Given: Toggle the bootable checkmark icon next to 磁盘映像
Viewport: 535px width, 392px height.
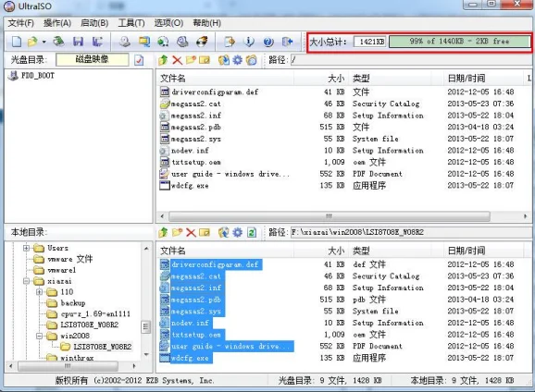Looking at the screenshot, I should pos(139,60).
